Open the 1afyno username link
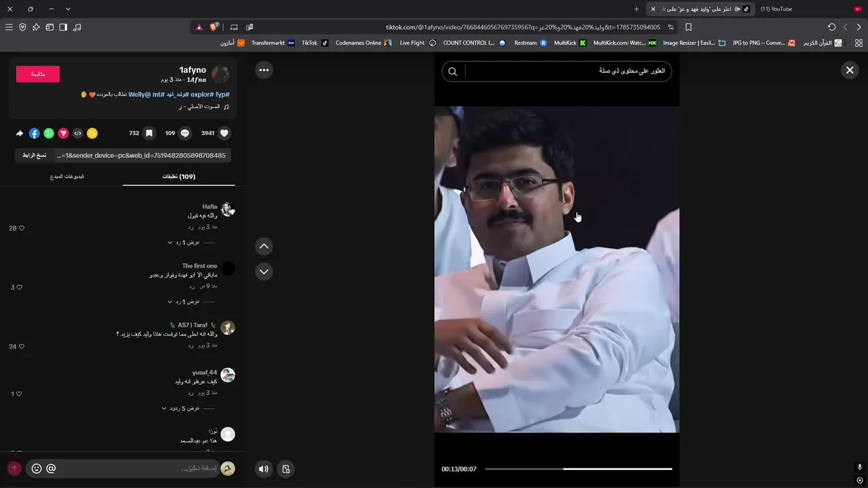This screenshot has height=488, width=868. point(193,70)
